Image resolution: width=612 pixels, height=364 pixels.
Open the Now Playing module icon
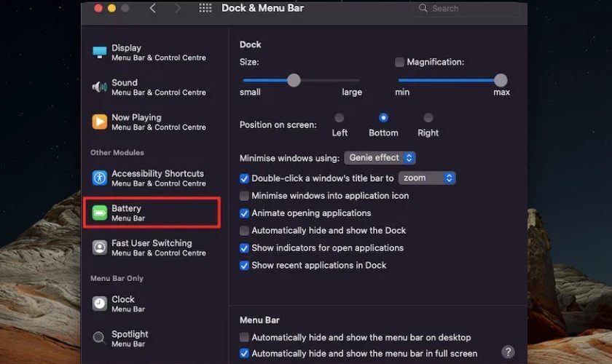point(99,122)
